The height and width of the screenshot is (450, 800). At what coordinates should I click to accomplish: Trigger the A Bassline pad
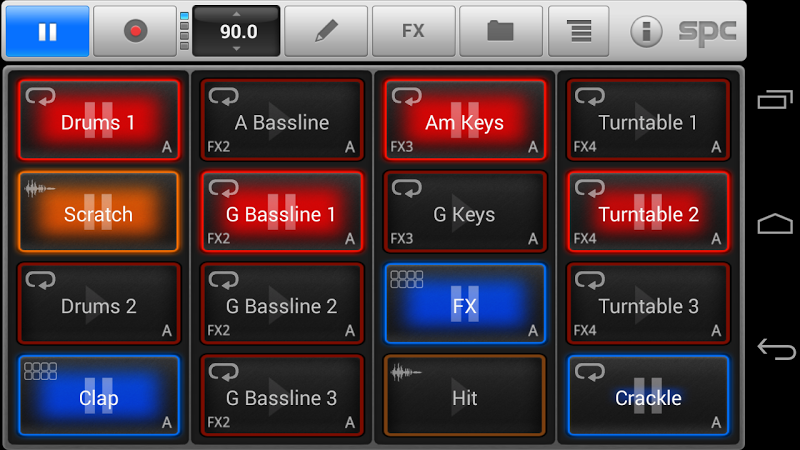282,120
